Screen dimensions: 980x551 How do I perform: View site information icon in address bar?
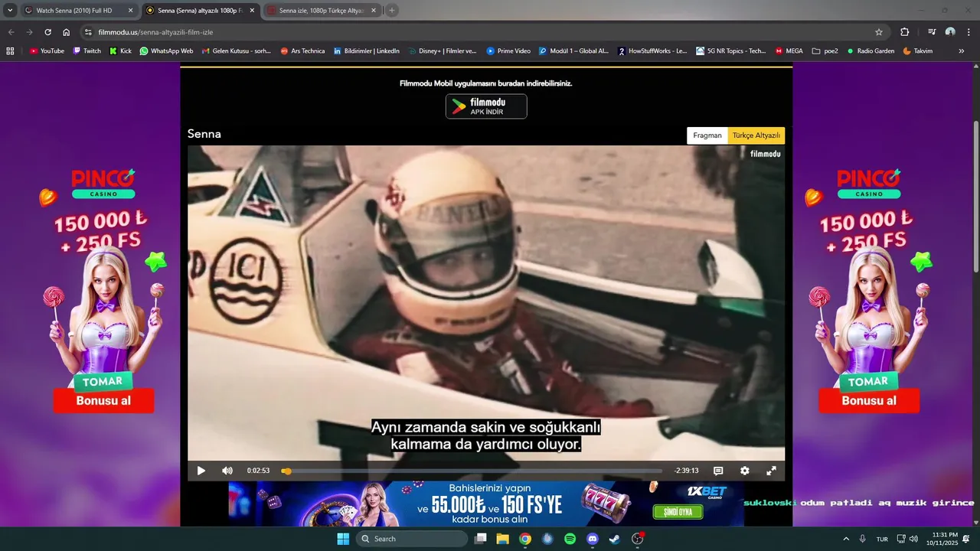coord(88,32)
